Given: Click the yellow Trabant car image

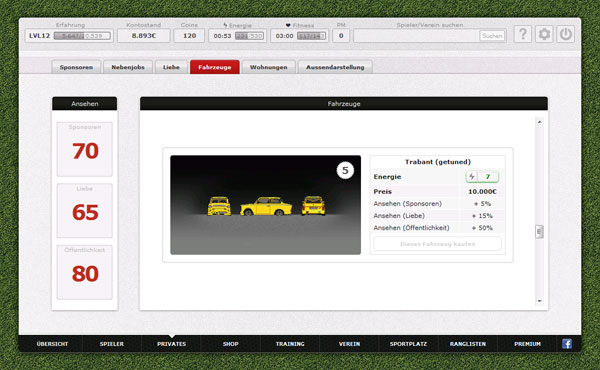Looking at the screenshot, I should coord(266,205).
